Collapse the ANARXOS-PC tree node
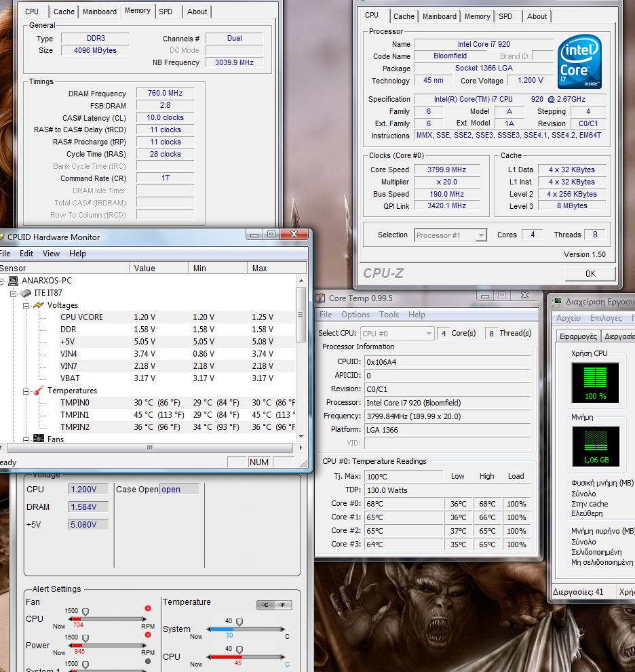This screenshot has width=635, height=672. (x=2, y=281)
